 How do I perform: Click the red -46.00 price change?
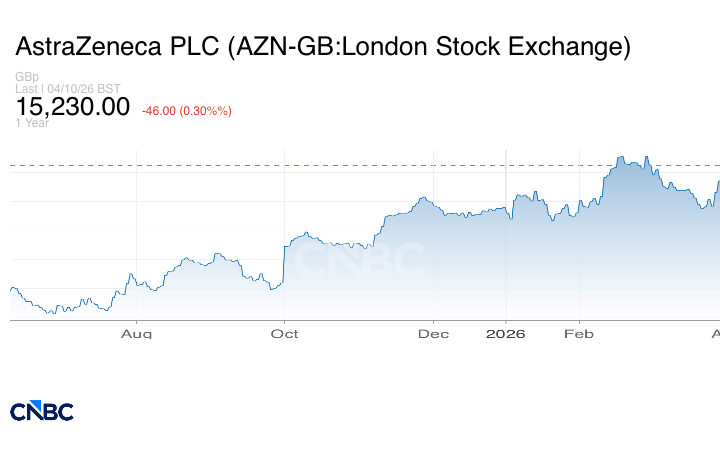click(x=160, y=110)
